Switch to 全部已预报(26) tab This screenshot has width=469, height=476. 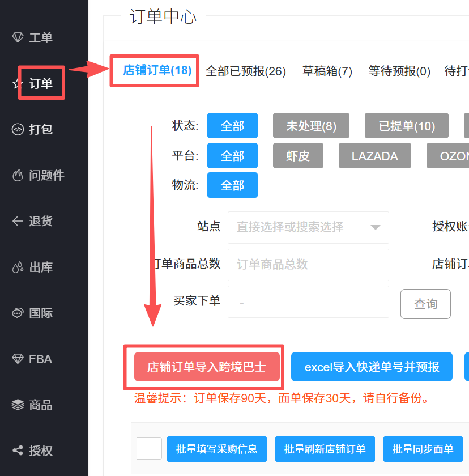point(245,71)
